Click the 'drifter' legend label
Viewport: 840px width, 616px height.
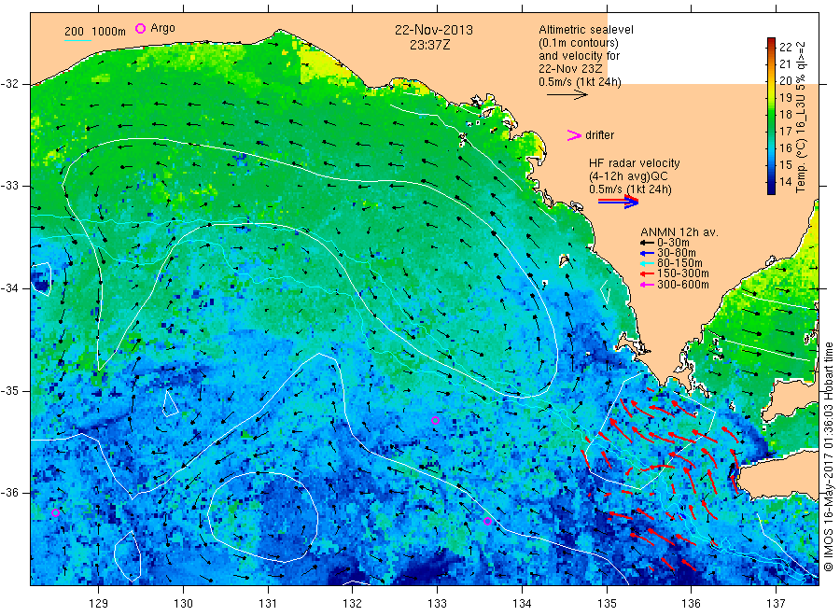(x=599, y=135)
